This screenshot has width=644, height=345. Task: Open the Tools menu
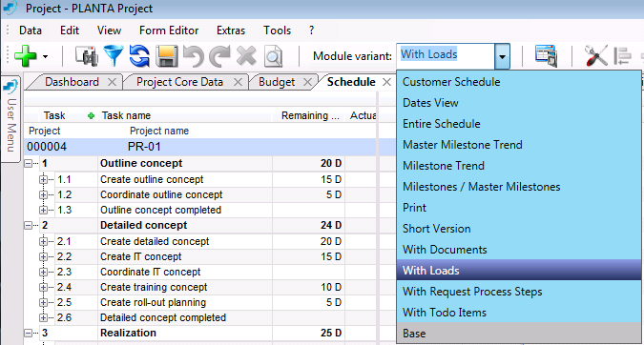pyautogui.click(x=278, y=30)
